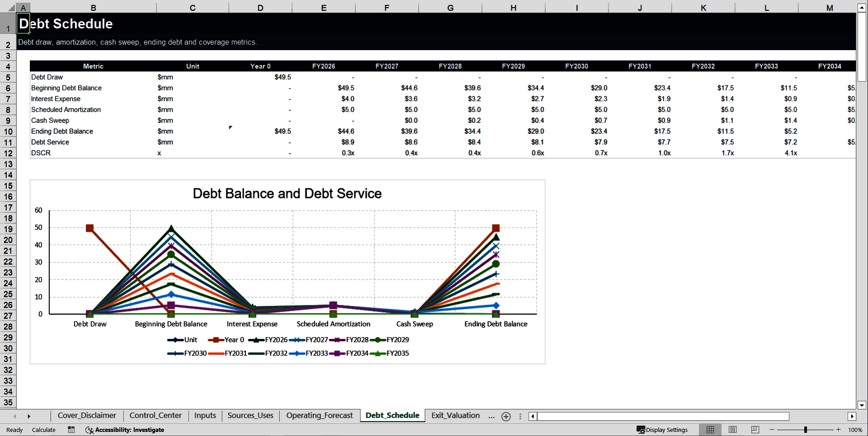Switch to Normal view icon
This screenshot has height=436, width=868.
(x=710, y=430)
